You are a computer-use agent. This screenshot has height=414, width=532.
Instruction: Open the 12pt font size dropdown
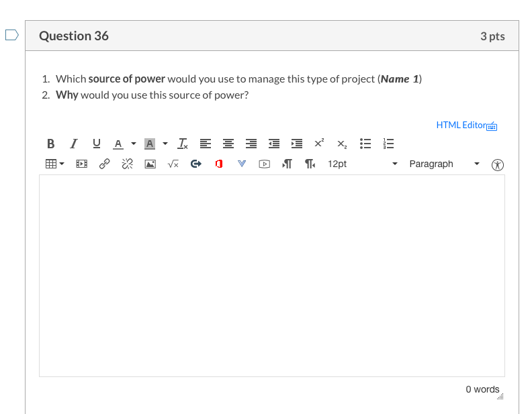(362, 164)
